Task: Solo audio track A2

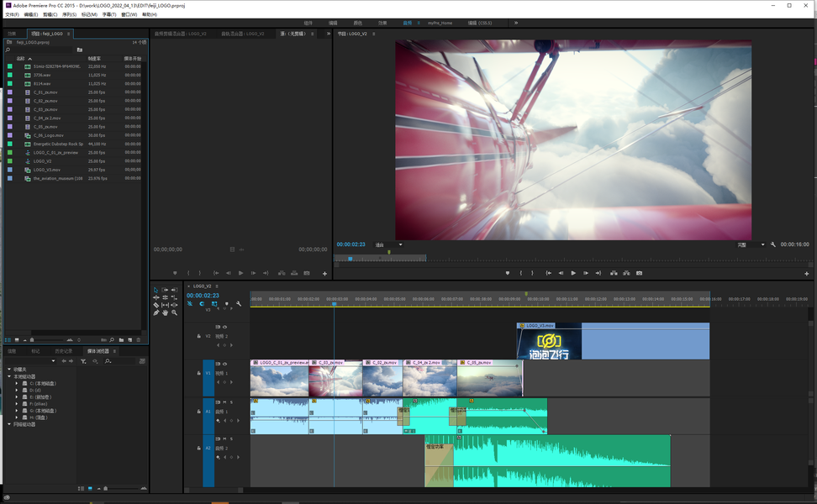Action: [x=231, y=438]
